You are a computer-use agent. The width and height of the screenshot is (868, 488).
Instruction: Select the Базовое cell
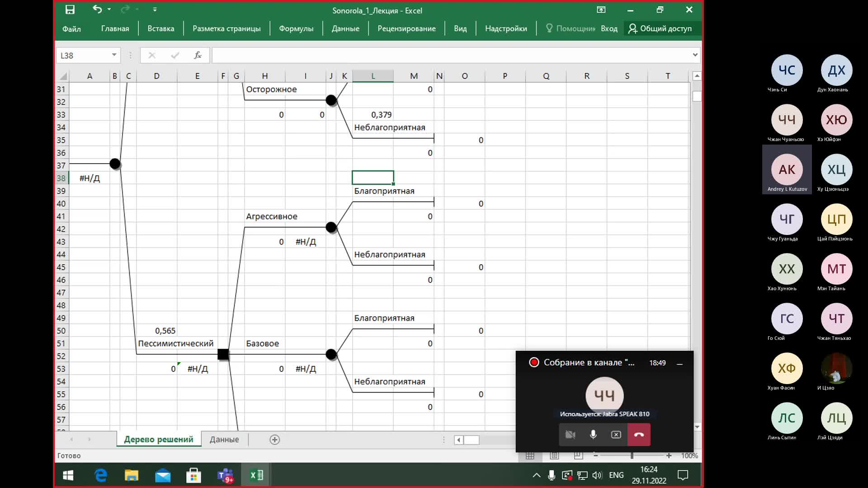tap(264, 343)
